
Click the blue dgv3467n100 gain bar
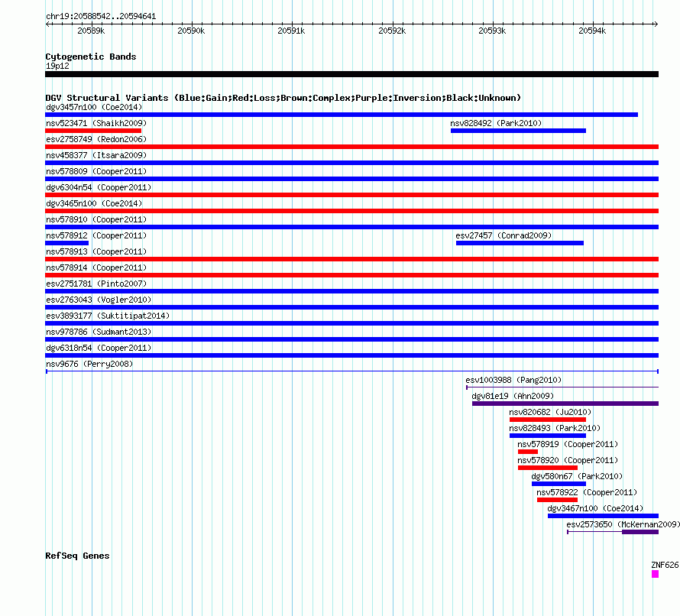[x=604, y=516]
